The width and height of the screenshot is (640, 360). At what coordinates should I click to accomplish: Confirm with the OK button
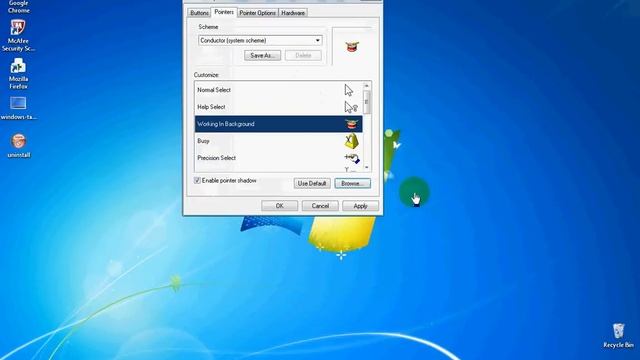(280, 206)
